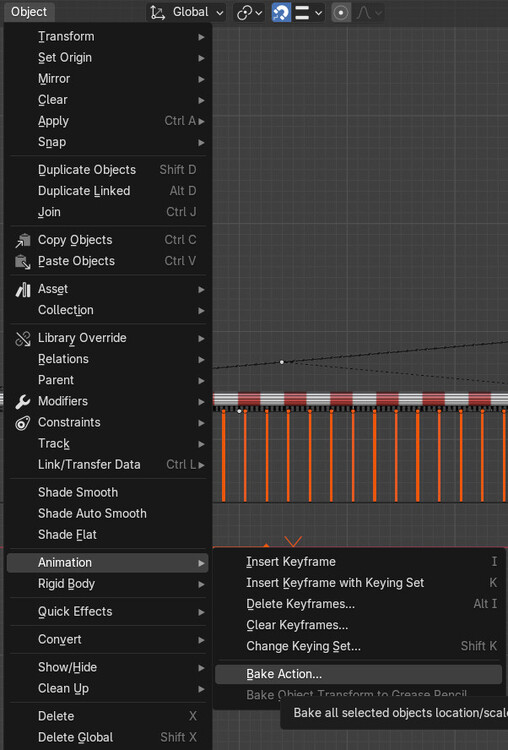Click the Constraints icon
The image size is (508, 750).
click(22, 423)
